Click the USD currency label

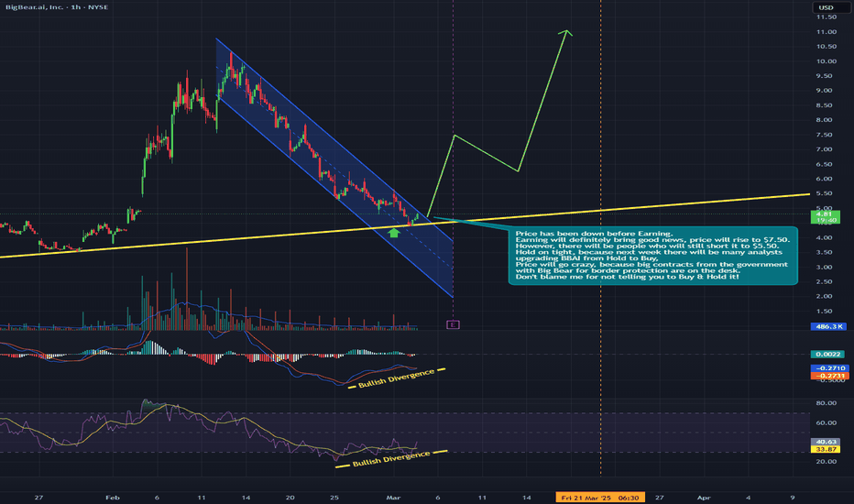(827, 7)
